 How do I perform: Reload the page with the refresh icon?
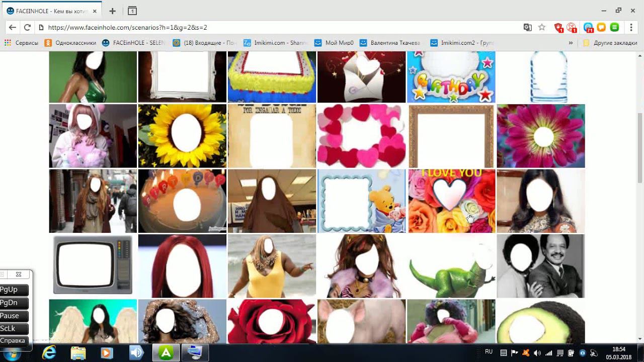pyautogui.click(x=27, y=28)
